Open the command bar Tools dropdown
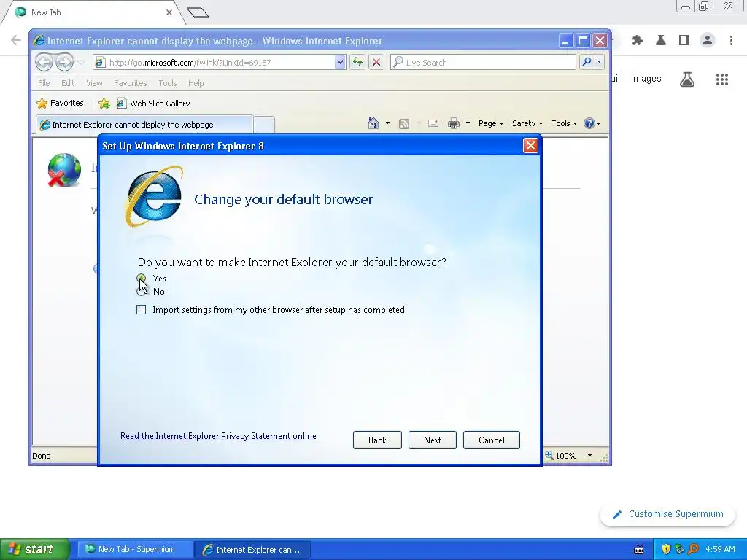Viewport: 747px width, 560px height. pos(564,123)
